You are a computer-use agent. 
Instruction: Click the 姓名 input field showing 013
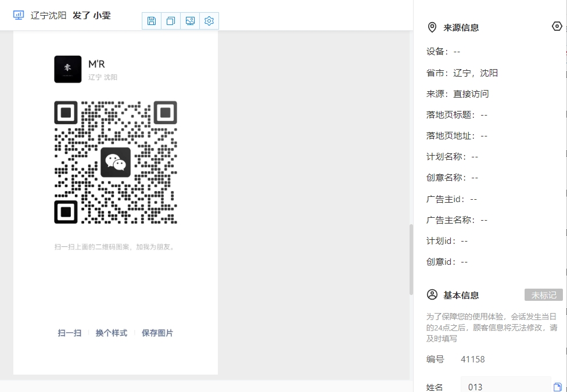[505, 386]
